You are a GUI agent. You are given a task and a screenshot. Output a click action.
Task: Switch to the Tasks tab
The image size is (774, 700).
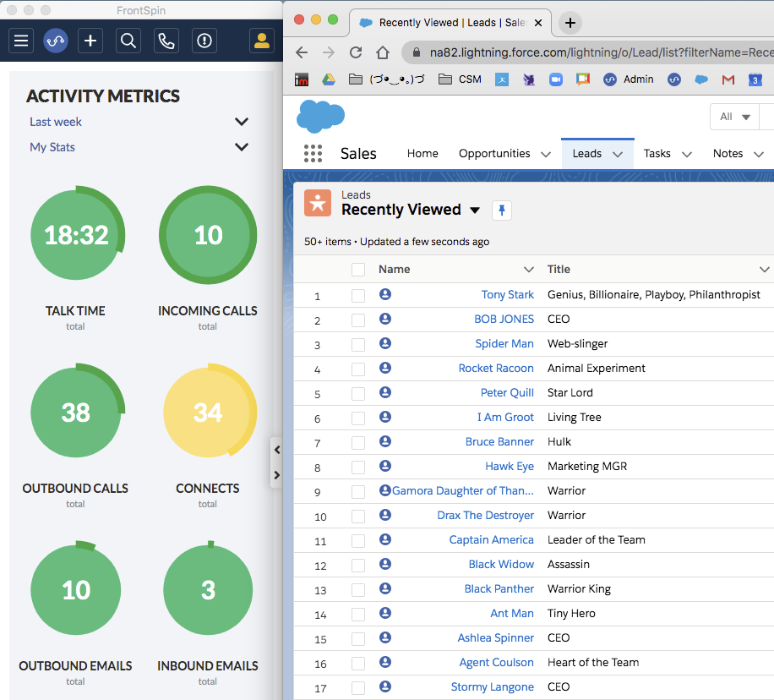[x=657, y=154]
